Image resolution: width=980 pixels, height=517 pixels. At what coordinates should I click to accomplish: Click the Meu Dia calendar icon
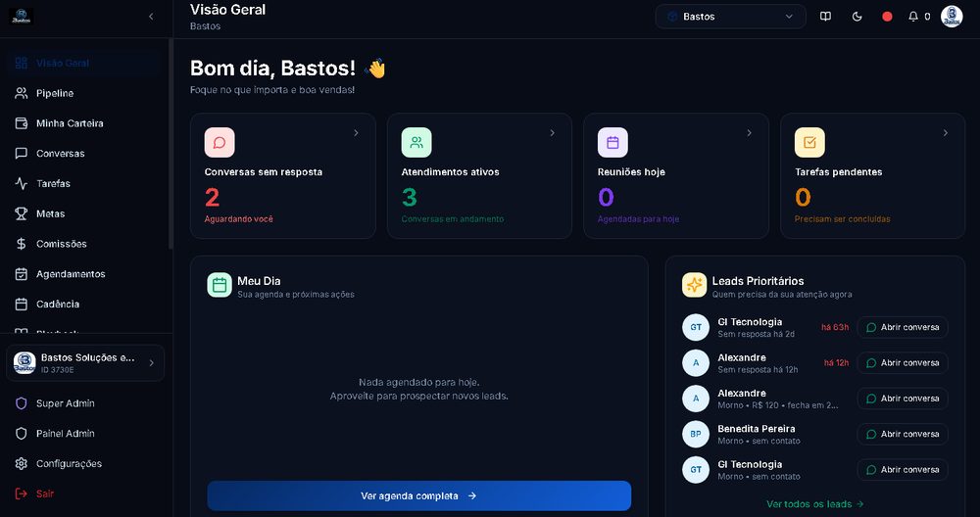pos(220,285)
